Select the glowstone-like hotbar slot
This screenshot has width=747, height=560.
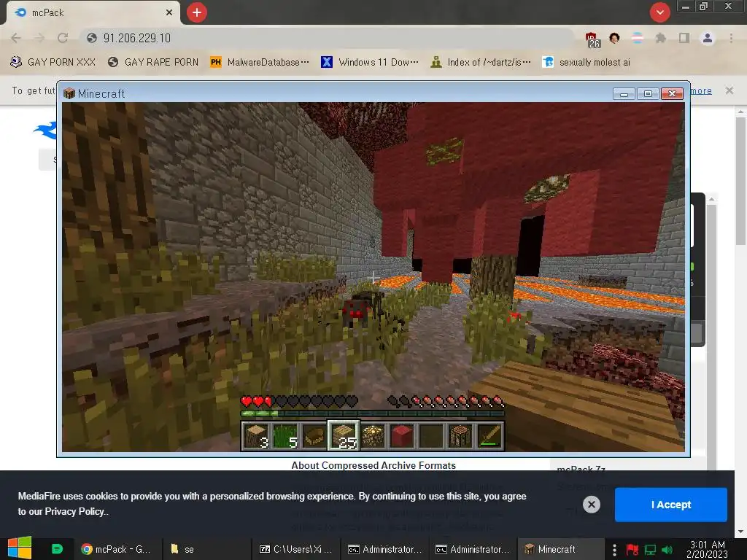tap(373, 436)
